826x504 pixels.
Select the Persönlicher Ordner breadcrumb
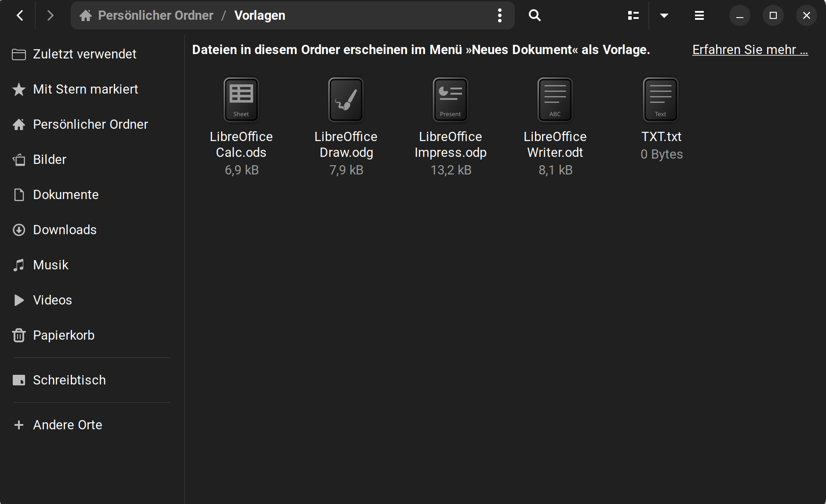(156, 15)
